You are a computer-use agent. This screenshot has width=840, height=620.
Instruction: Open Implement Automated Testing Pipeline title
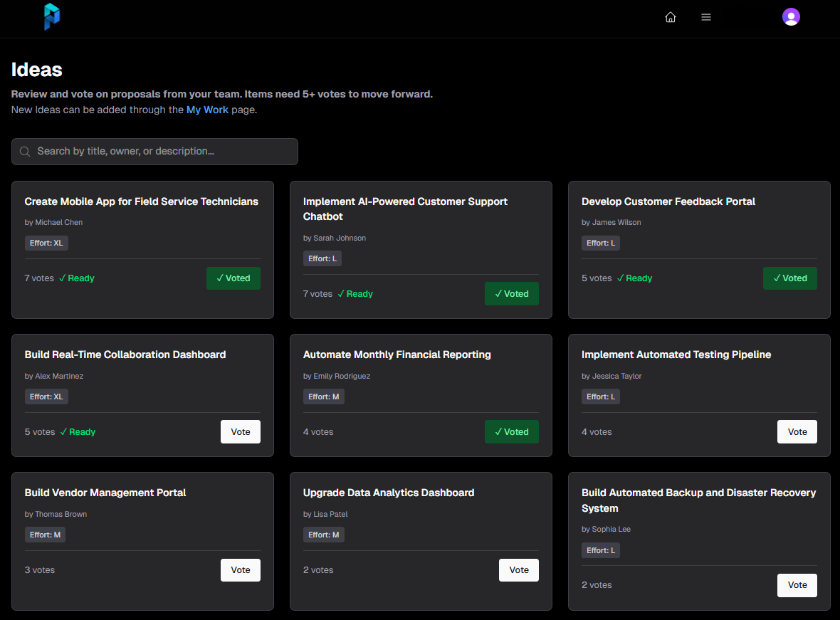(676, 354)
